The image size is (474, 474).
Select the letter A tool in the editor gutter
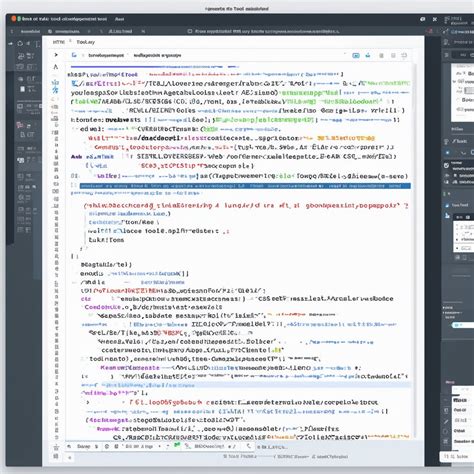coord(56,67)
